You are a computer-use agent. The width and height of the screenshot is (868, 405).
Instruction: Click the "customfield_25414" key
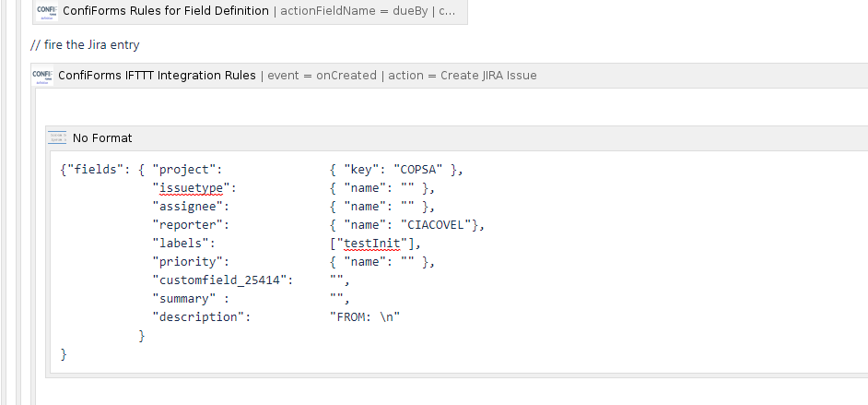tap(219, 280)
